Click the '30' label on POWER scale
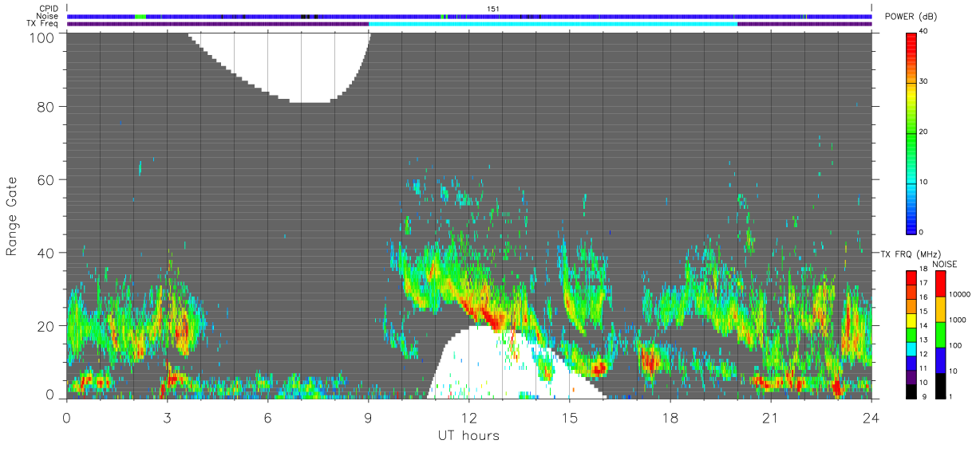Image resolution: width=980 pixels, height=452 pixels. point(924,82)
